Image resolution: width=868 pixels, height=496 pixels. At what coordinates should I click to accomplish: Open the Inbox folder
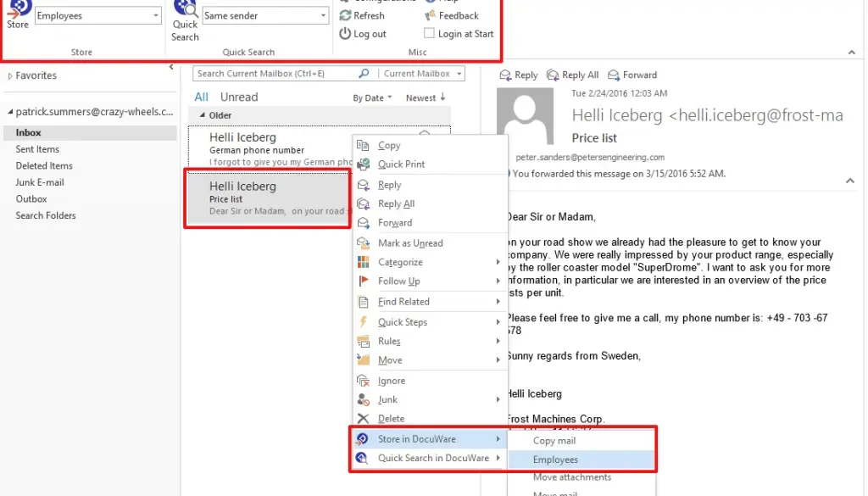tap(90, 132)
